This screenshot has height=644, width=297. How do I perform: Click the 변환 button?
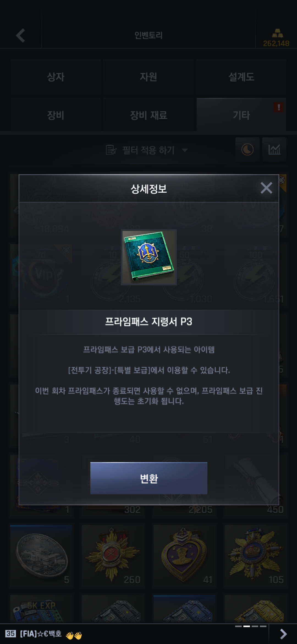[149, 478]
